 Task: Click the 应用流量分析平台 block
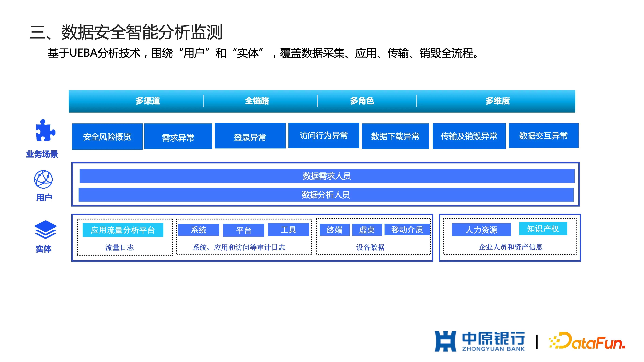click(x=123, y=230)
